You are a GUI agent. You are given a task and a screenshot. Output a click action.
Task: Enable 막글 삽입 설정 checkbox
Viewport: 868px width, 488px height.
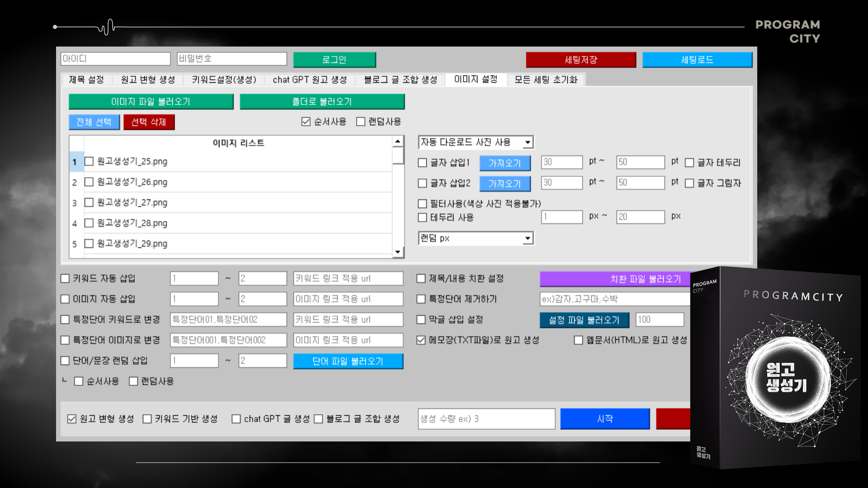tap(421, 319)
